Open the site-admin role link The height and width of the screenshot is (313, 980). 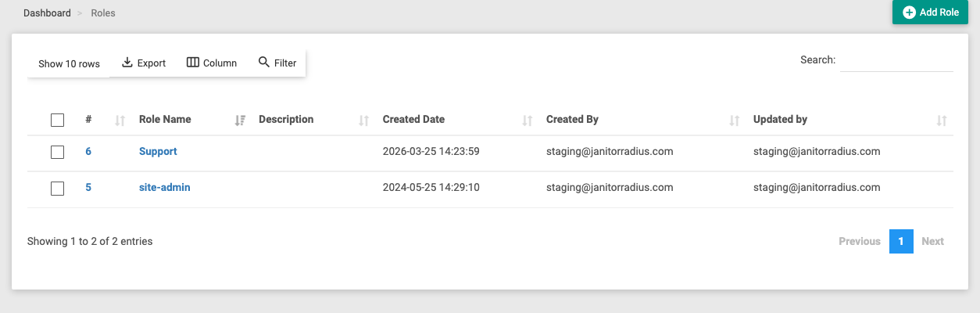pos(165,188)
